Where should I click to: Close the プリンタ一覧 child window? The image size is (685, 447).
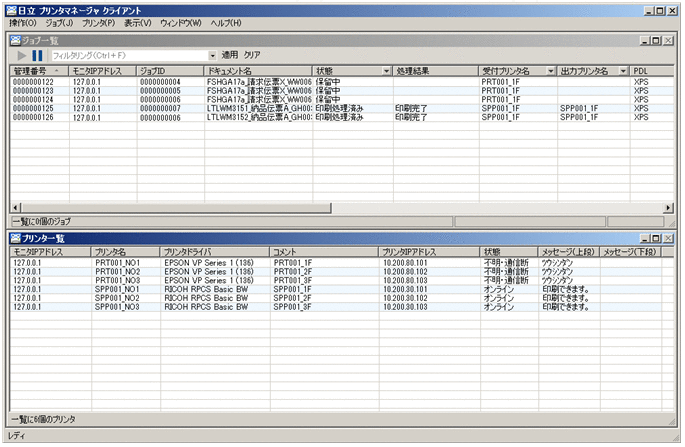pyautogui.click(x=668, y=239)
